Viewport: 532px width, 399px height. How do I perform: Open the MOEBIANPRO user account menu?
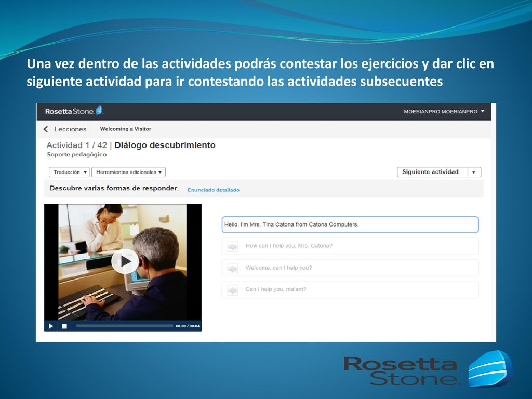[x=444, y=111]
